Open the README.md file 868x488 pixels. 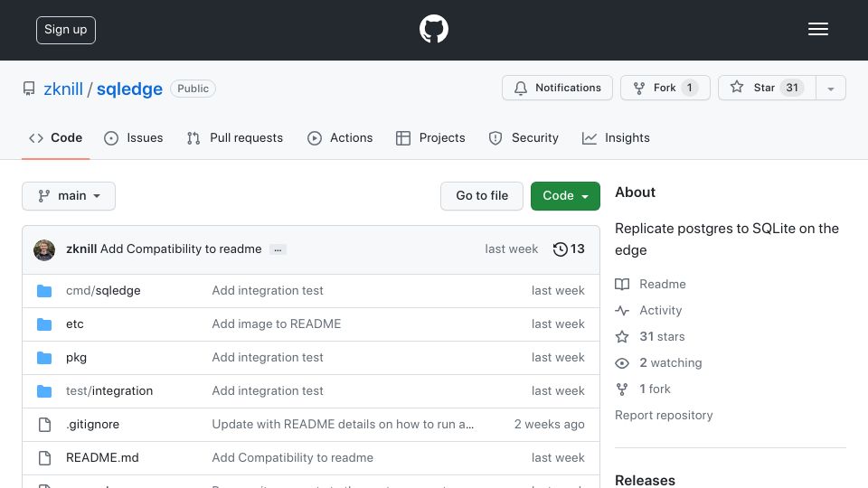point(102,457)
